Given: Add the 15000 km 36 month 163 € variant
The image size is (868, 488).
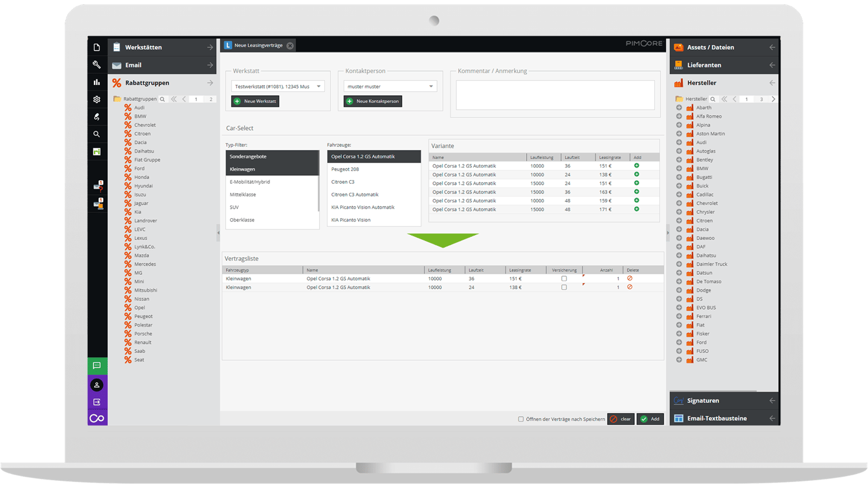Looking at the screenshot, I should [x=637, y=192].
